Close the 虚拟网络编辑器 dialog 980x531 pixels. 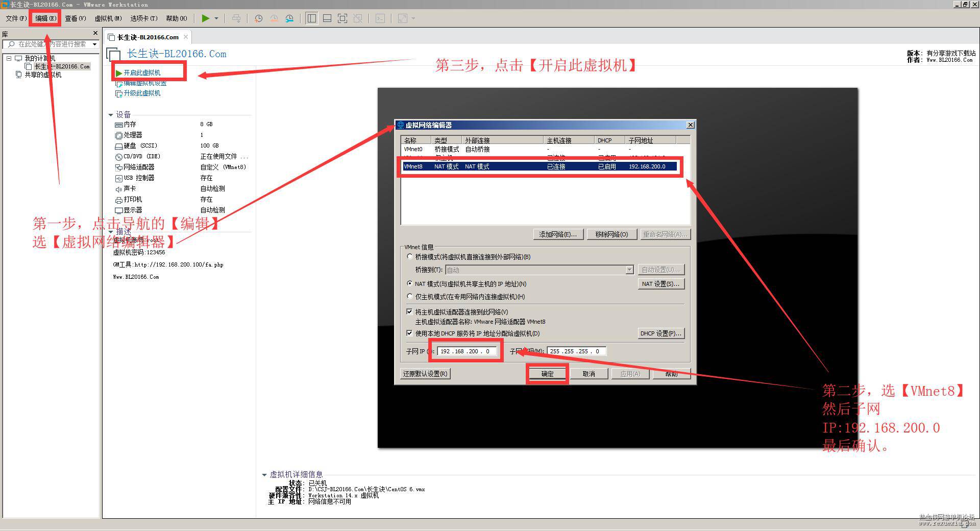click(x=690, y=125)
